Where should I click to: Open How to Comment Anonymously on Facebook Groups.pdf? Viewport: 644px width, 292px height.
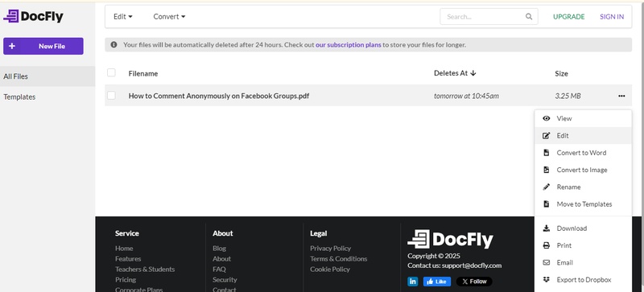[x=218, y=96]
